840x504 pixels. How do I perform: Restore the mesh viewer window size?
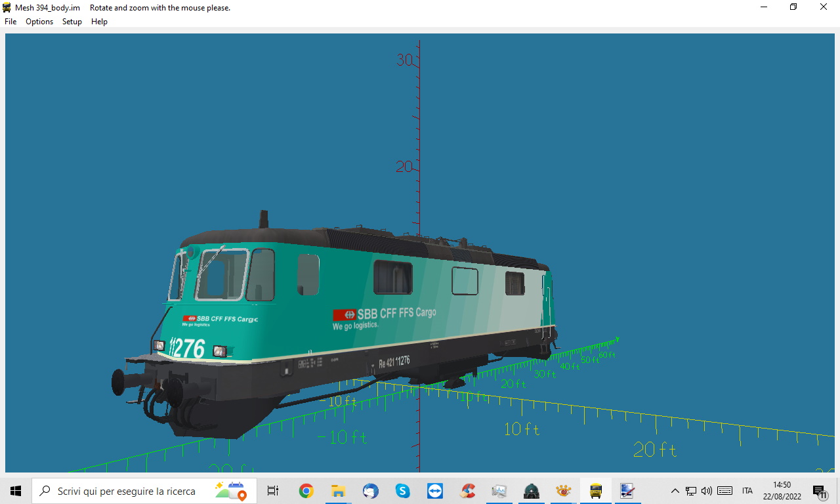793,7
